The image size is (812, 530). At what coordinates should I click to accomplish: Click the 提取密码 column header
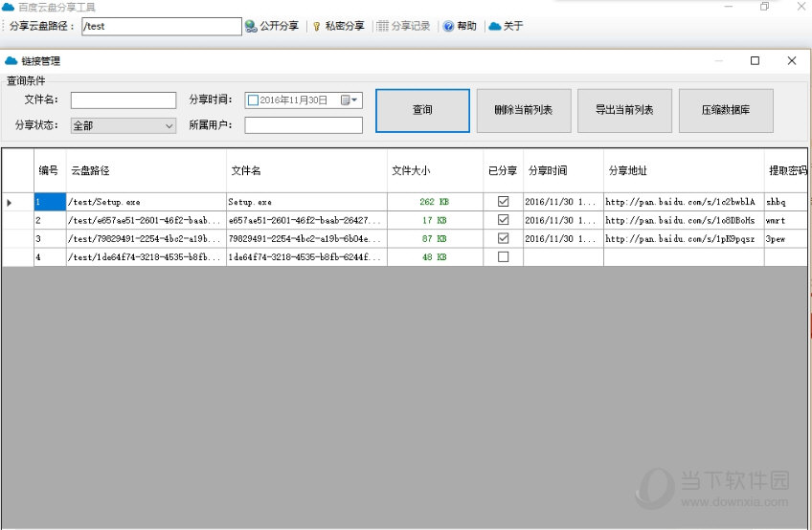[786, 171]
